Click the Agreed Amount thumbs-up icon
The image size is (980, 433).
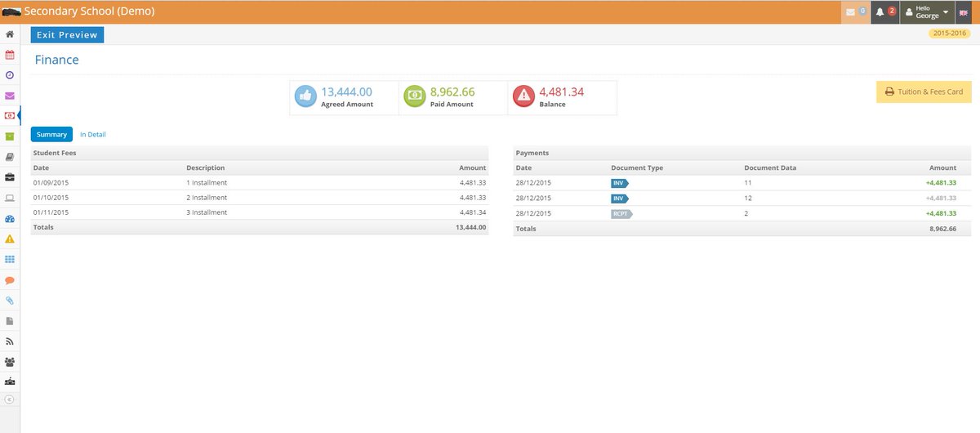point(305,97)
